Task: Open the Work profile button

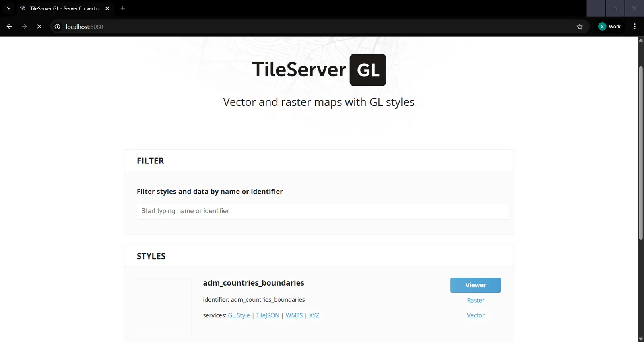Action: [610, 27]
